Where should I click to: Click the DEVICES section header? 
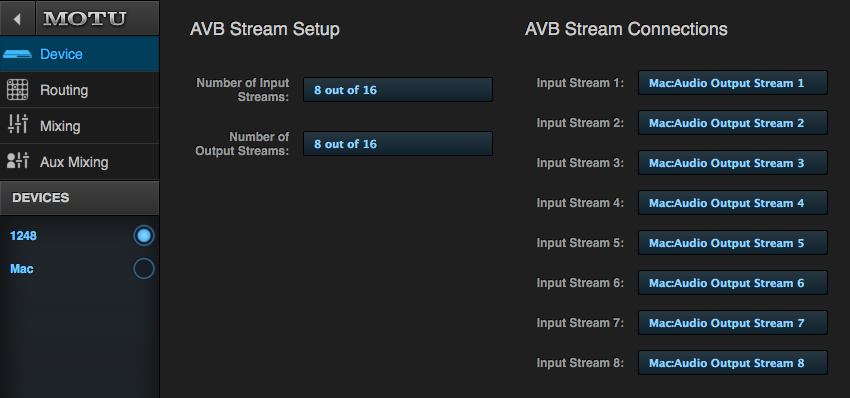pos(80,198)
